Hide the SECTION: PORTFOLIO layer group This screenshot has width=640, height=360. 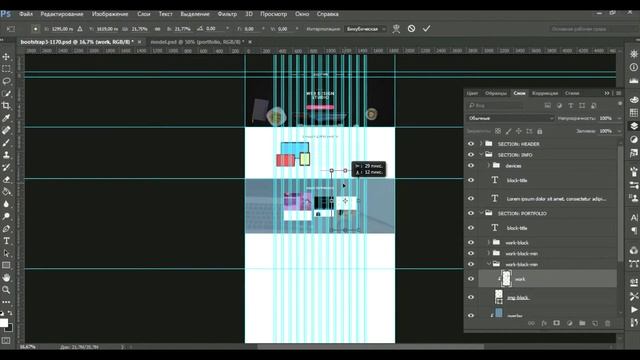coord(471,213)
